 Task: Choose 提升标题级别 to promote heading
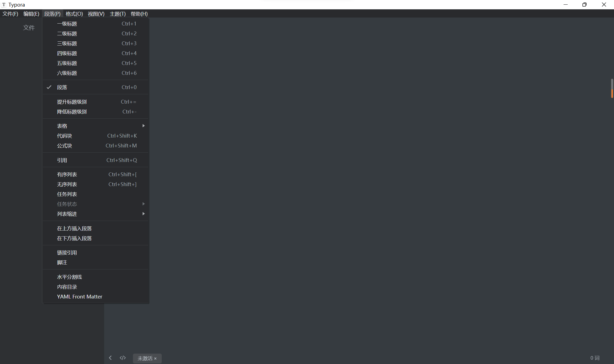point(95,102)
